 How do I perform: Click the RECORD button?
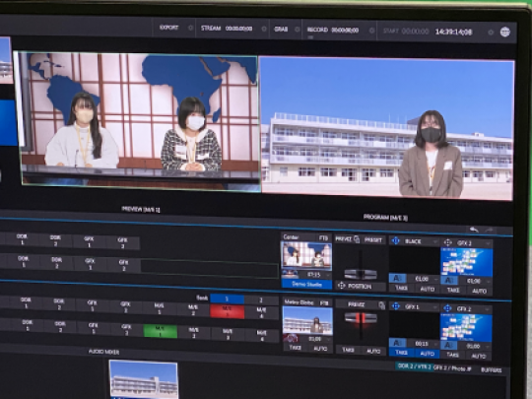pos(317,30)
